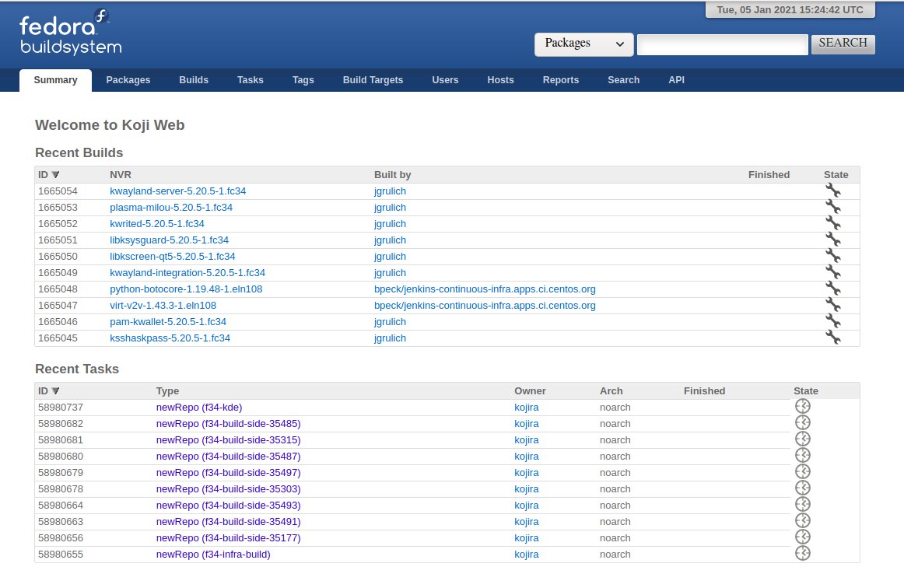Click the Fedora buildsystem logo
Screen dimensions: 904x588
click(70, 33)
